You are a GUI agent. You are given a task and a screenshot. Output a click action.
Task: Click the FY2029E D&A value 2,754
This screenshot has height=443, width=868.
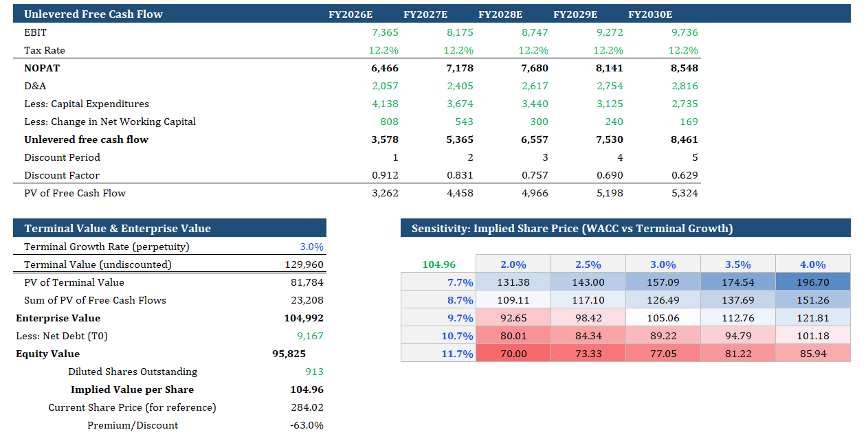click(x=610, y=86)
